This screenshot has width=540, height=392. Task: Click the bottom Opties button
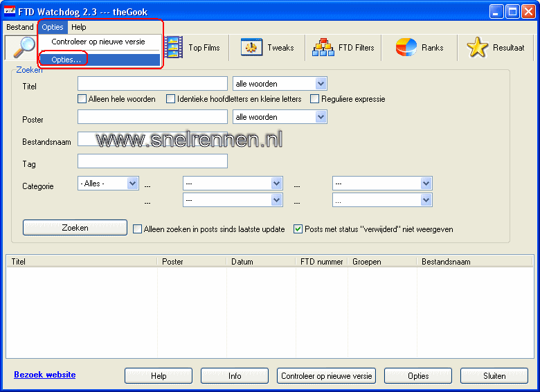(418, 376)
